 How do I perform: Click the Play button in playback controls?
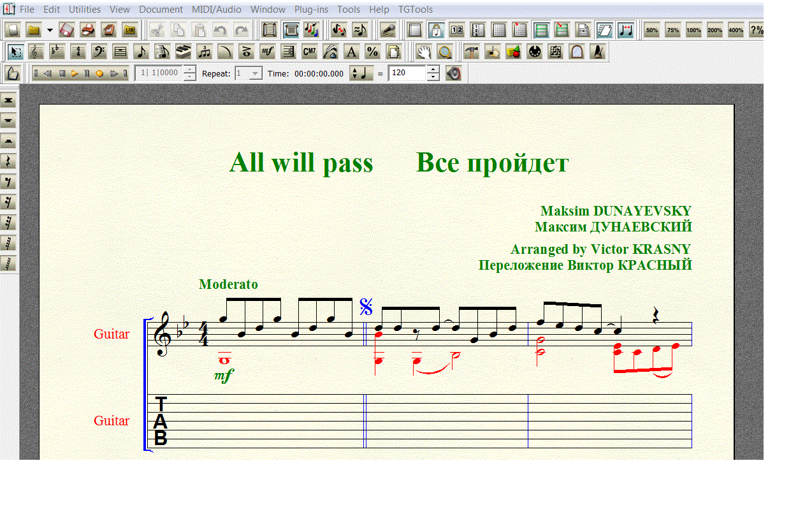(75, 73)
